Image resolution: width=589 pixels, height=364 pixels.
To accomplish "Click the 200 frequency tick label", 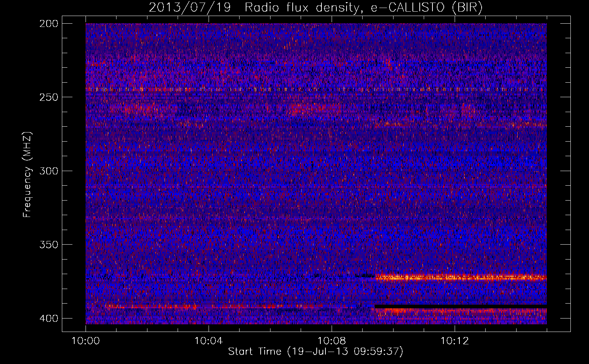I will [x=48, y=24].
